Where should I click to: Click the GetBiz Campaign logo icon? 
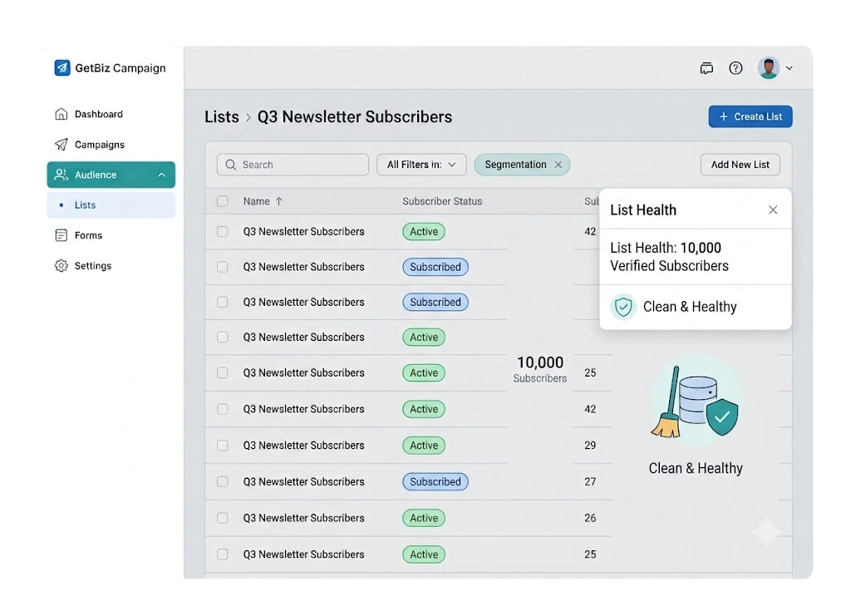62,68
